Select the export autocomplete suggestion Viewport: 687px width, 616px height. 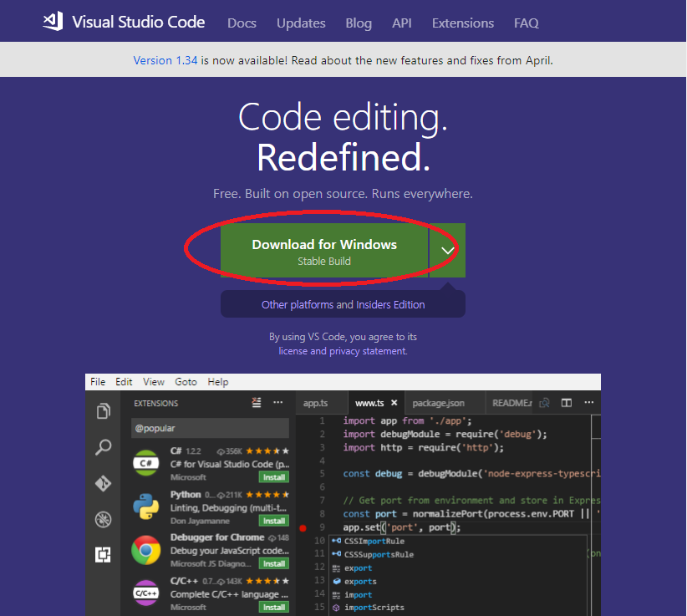click(458, 568)
